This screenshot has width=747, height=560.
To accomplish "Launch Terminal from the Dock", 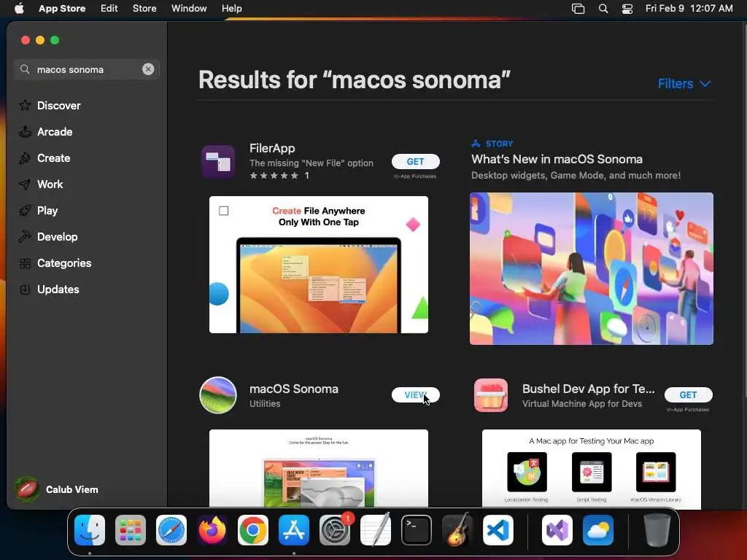I will point(417,530).
